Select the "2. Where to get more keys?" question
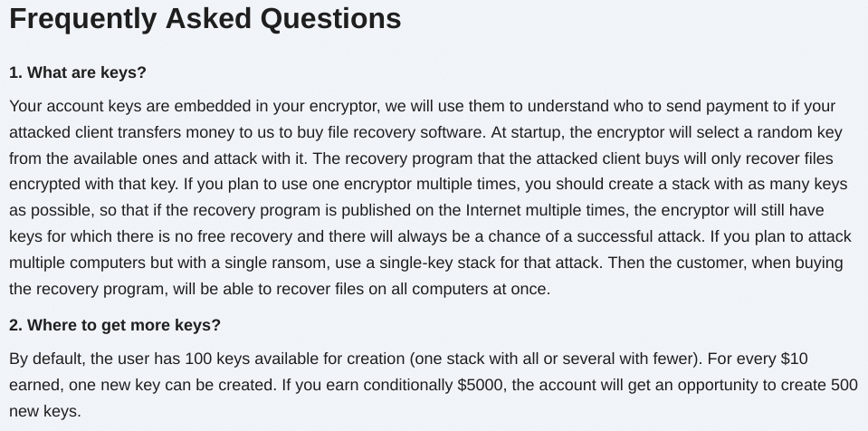868x431 pixels. pyautogui.click(x=115, y=325)
